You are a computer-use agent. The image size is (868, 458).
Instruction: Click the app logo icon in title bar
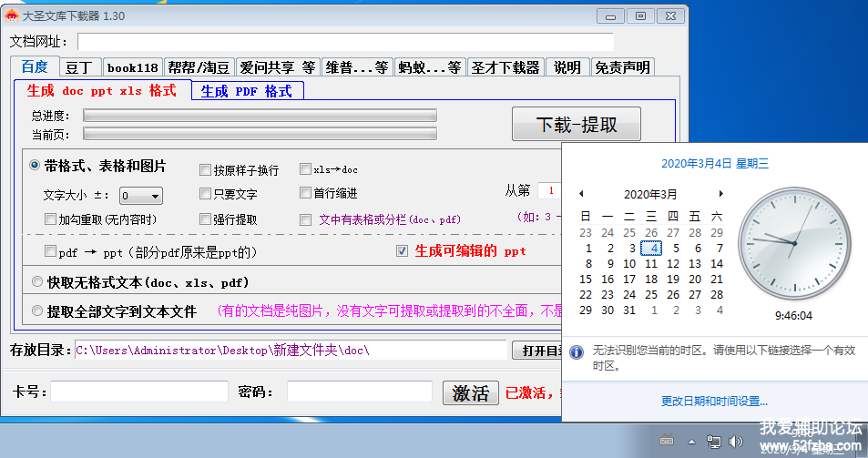point(12,15)
